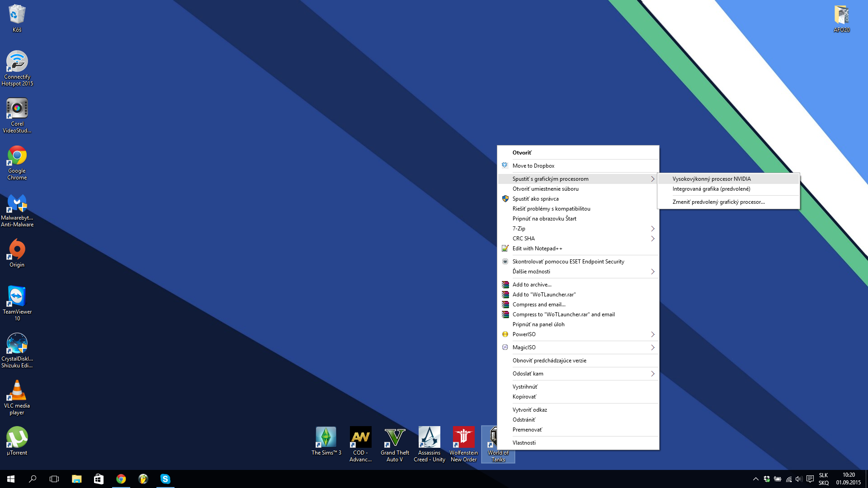Expand the CRC SHA submenu

(x=652, y=239)
